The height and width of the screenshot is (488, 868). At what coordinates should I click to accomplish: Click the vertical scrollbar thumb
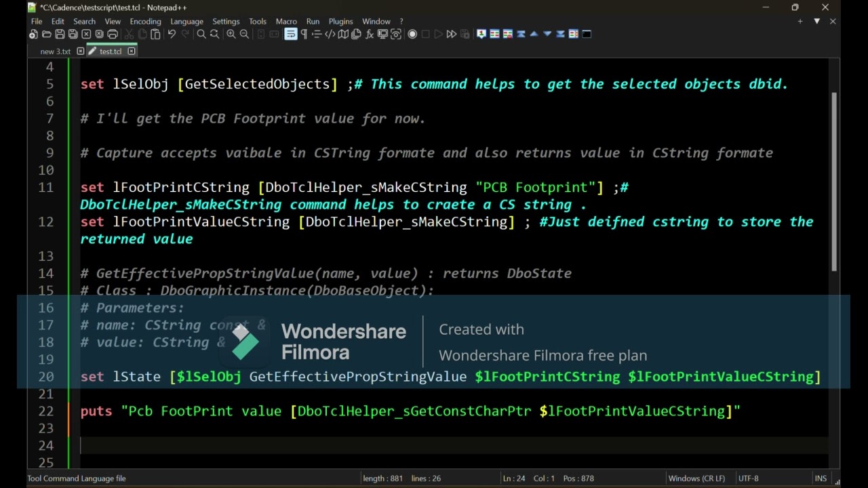834,182
